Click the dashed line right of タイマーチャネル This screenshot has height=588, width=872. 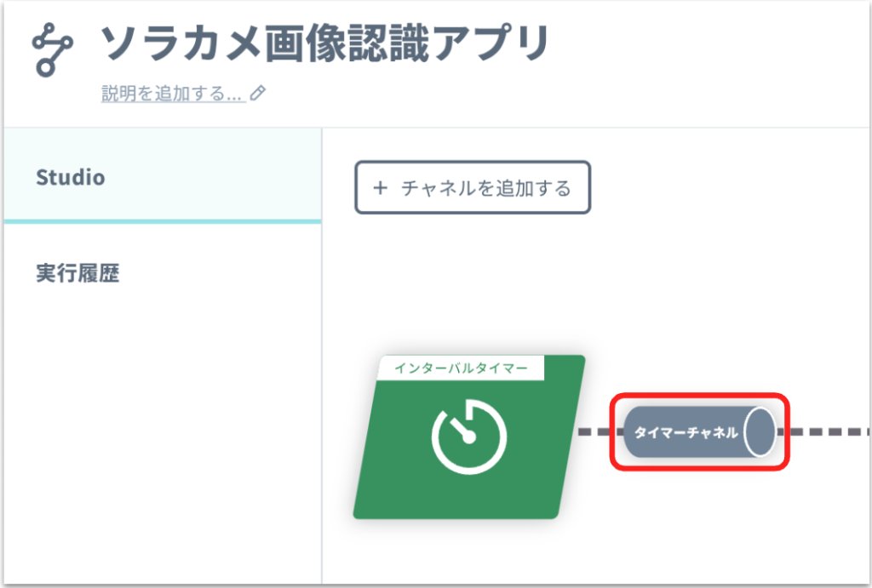coord(823,431)
